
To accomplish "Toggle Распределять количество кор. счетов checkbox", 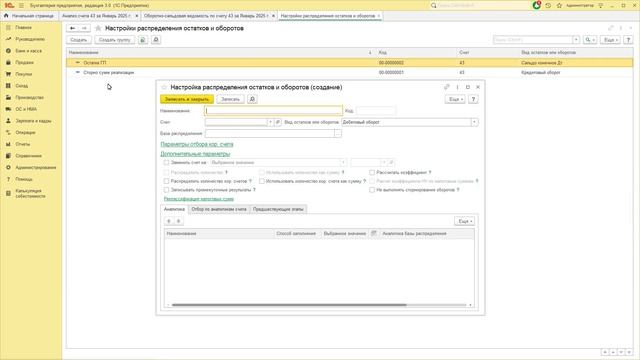I will [x=166, y=181].
